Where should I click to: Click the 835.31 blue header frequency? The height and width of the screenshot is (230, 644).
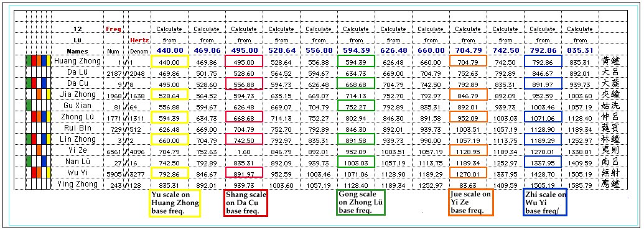click(580, 50)
